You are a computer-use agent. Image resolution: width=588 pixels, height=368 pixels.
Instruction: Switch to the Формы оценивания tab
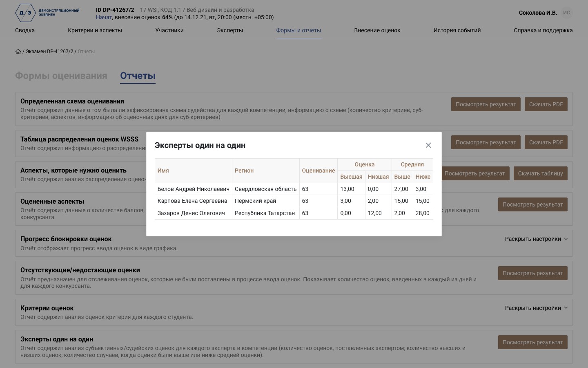61,76
